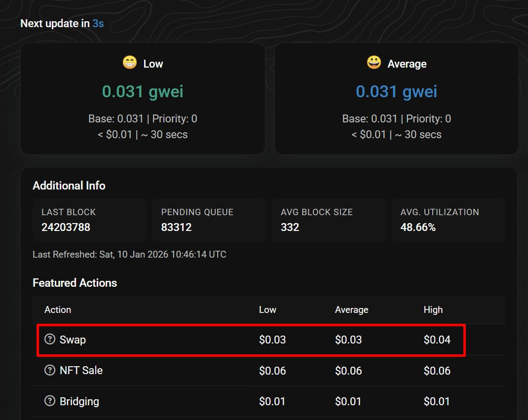Viewport: 528px width, 420px height.
Task: Click the question mark icon next to NFT Sale
Action: pos(49,370)
